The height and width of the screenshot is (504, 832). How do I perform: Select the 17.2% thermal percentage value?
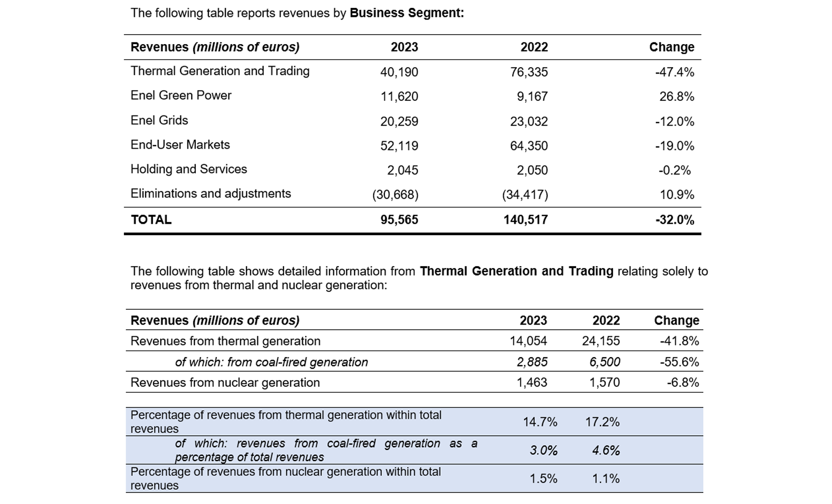click(x=602, y=422)
